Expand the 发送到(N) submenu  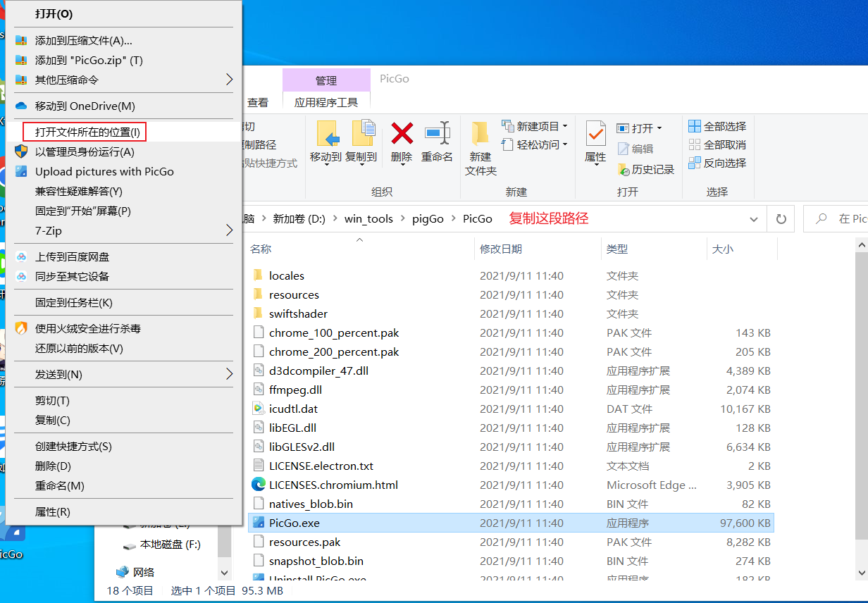[x=229, y=374]
